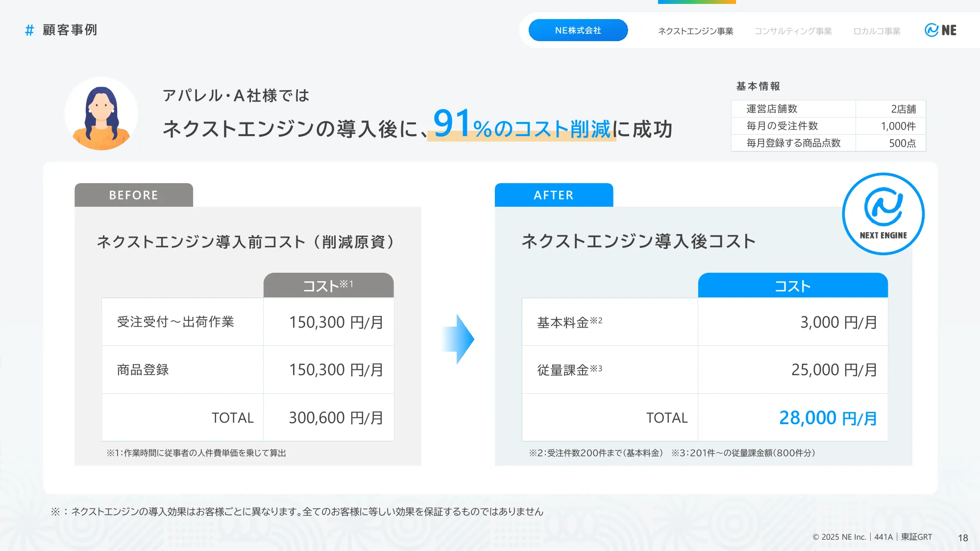This screenshot has height=551, width=980.
Task: Open the ネクストエンジン事業 tab
Action: (x=695, y=31)
